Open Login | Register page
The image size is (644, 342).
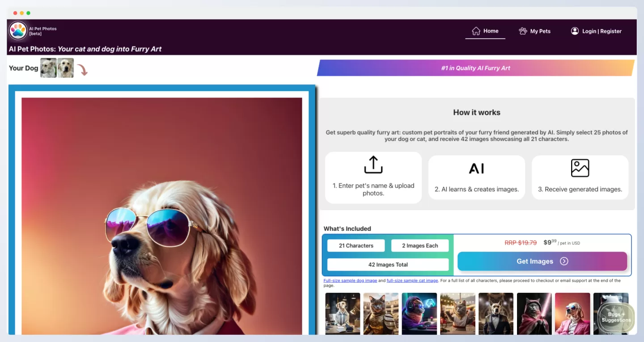[602, 31]
